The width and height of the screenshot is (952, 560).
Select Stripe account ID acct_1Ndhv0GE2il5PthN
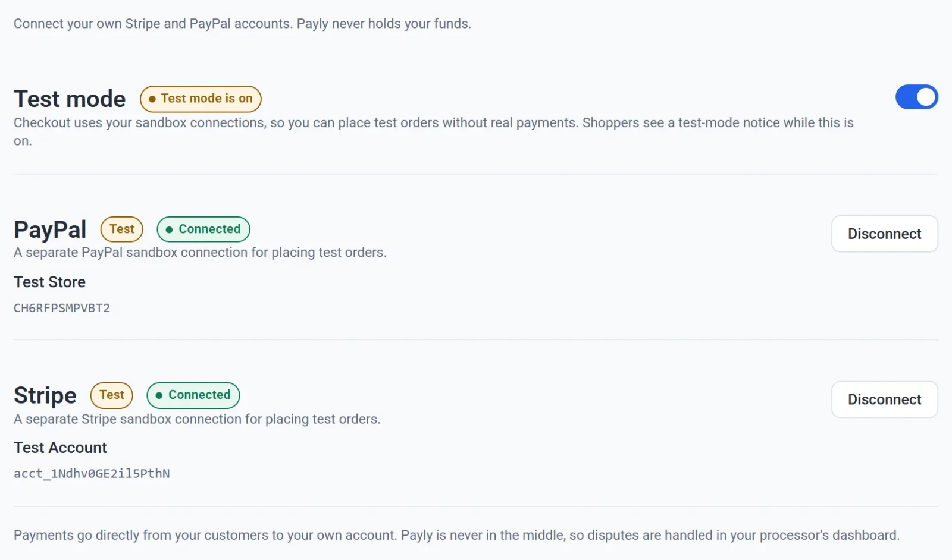[x=92, y=473]
